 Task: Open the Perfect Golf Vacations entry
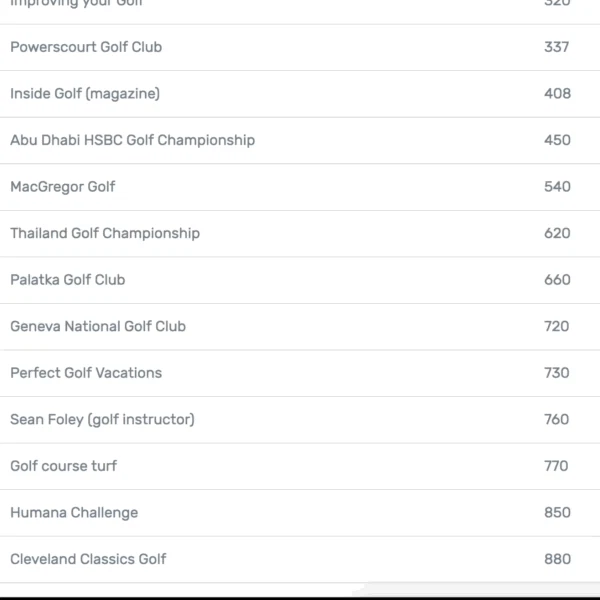(x=86, y=373)
